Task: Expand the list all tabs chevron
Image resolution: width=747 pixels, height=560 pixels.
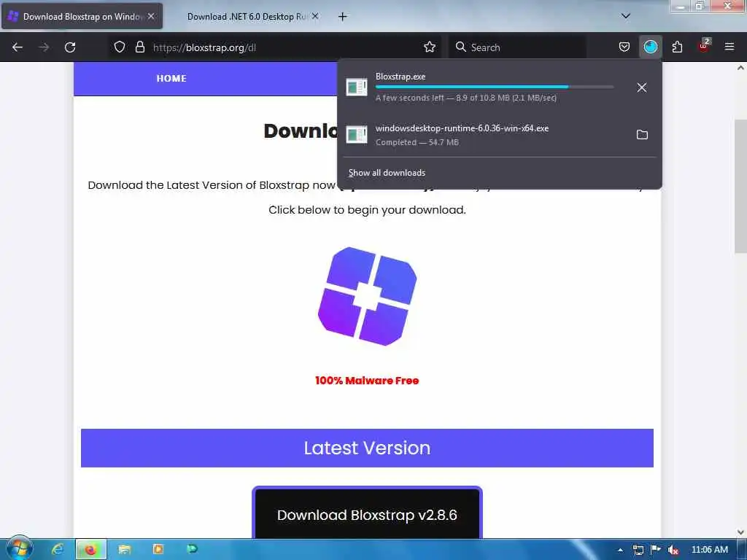Action: click(x=626, y=16)
